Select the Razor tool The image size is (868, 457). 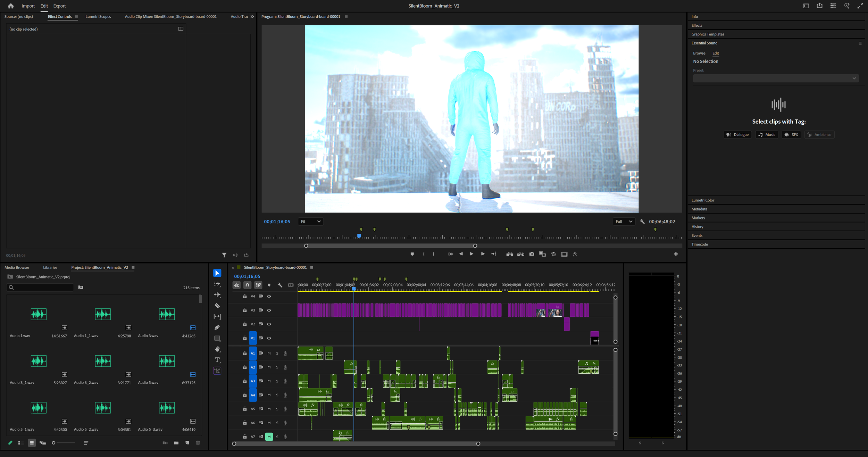click(217, 306)
